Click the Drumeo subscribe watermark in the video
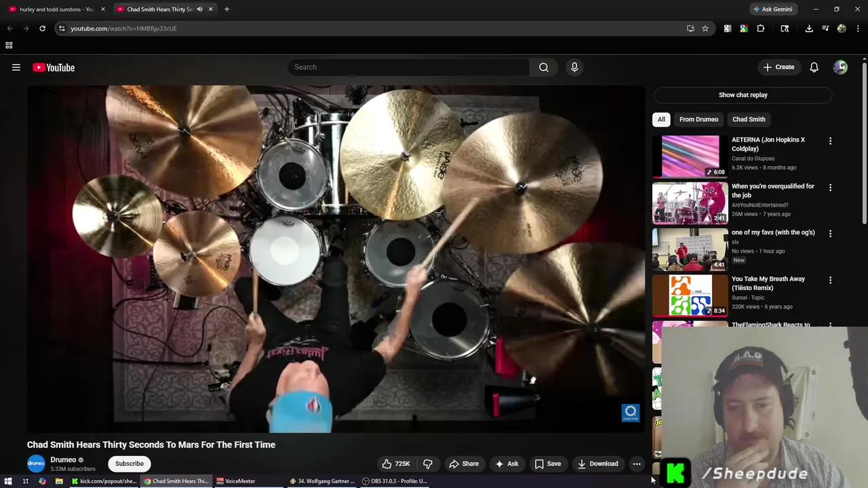868x488 pixels. pyautogui.click(x=631, y=413)
